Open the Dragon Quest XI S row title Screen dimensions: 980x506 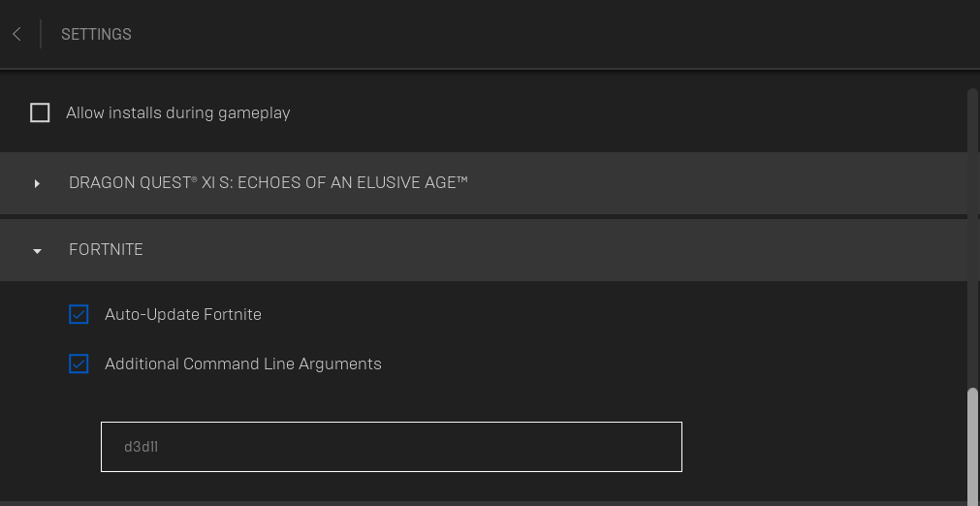tap(268, 182)
